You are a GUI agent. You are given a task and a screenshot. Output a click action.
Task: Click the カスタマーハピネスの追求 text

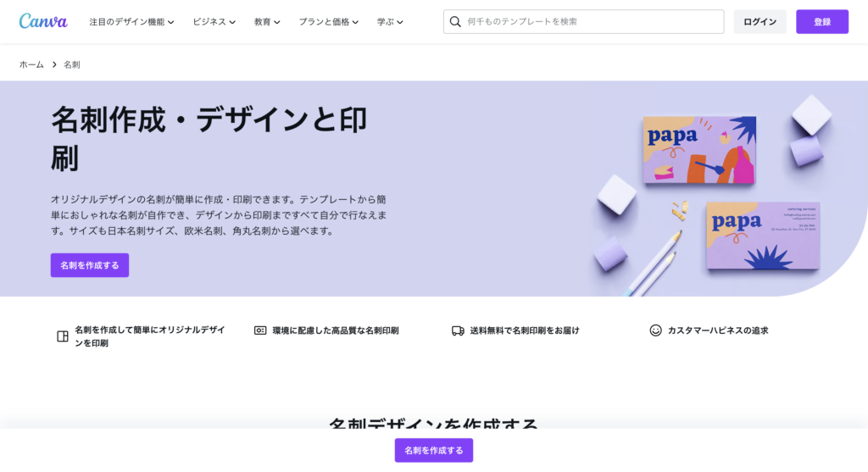[718, 330]
